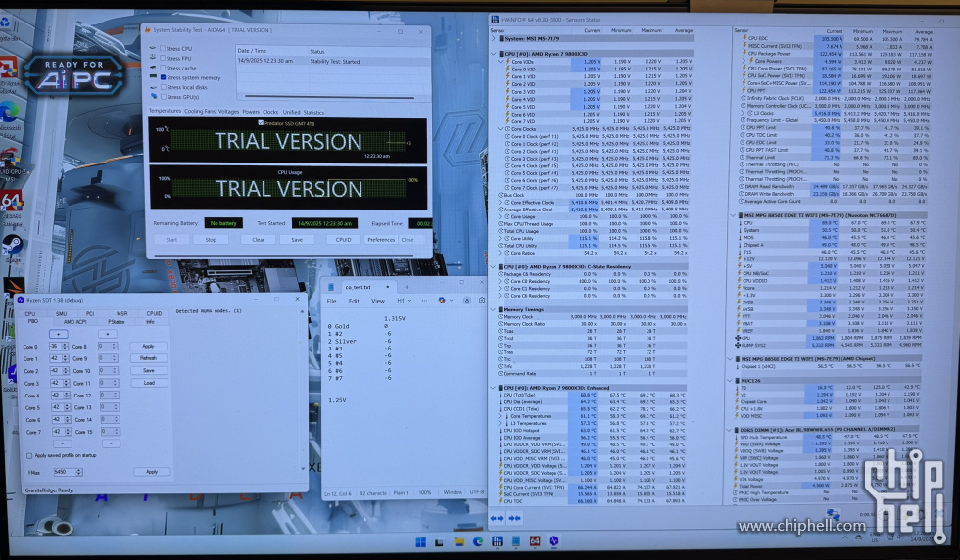
Task: Open View menu in Notepad
Action: click(x=378, y=301)
